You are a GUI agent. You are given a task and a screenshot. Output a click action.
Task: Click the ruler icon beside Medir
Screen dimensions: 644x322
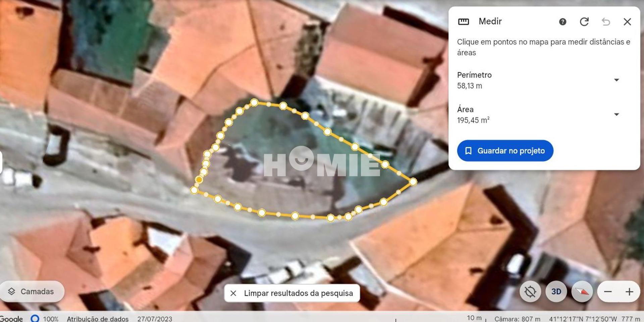[x=464, y=22]
